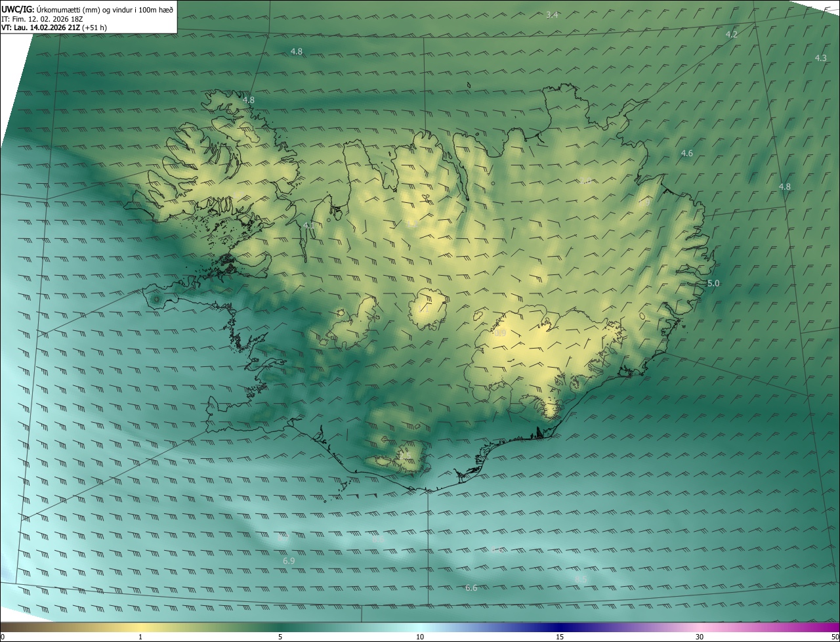Click the 4.3 value label
Image resolution: width=840 pixels, height=642 pixels.
click(x=821, y=58)
